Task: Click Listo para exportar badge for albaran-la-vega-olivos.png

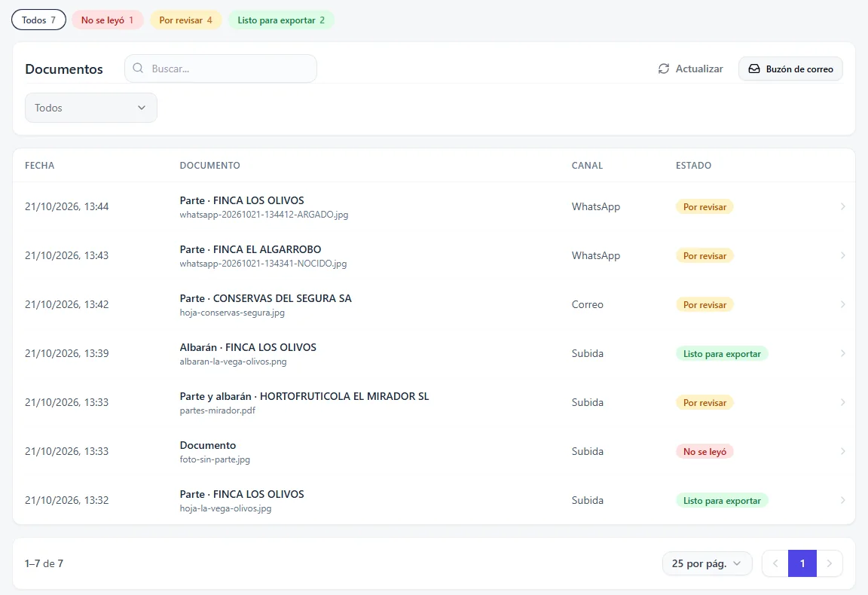Action: coord(722,354)
